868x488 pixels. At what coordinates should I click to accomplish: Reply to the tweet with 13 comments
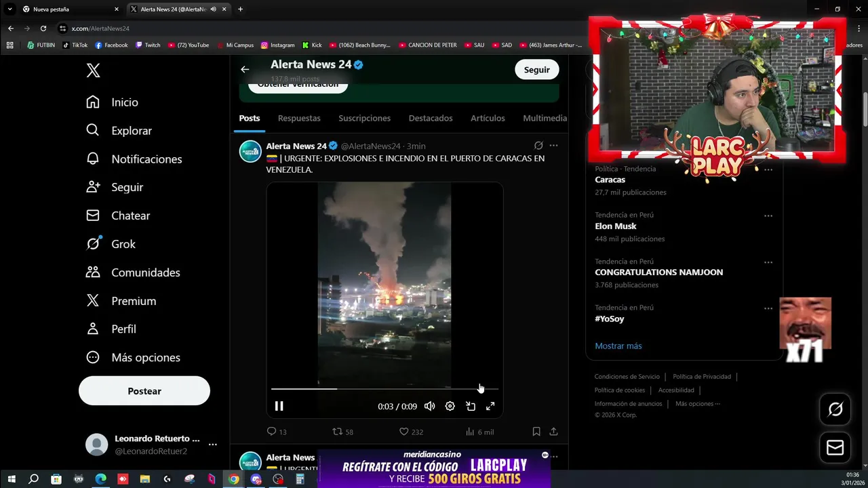277,432
